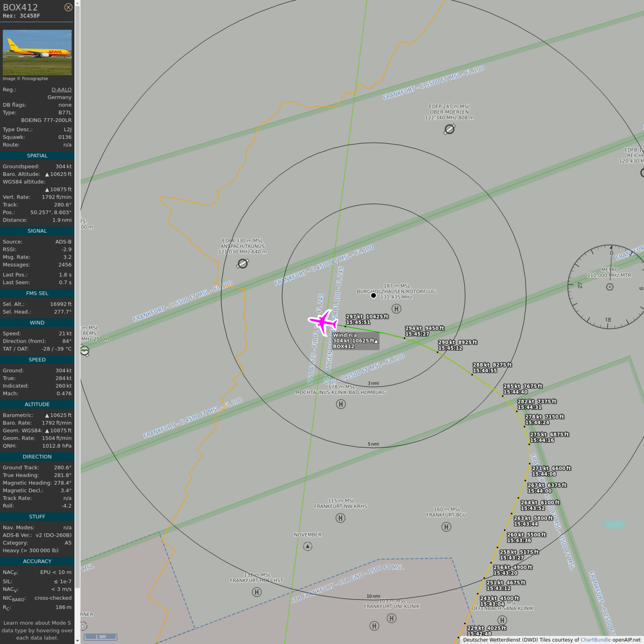
Task: Click the DHL aircraft photo thumbnail
Action: pyautogui.click(x=37, y=52)
